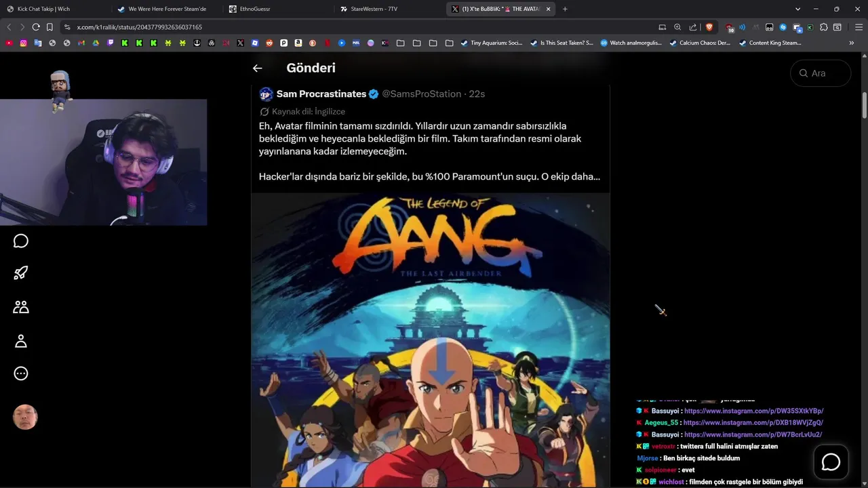Screen dimensions: 868x488
Task: Open the tab search dropdown arrow
Action: tap(798, 9)
